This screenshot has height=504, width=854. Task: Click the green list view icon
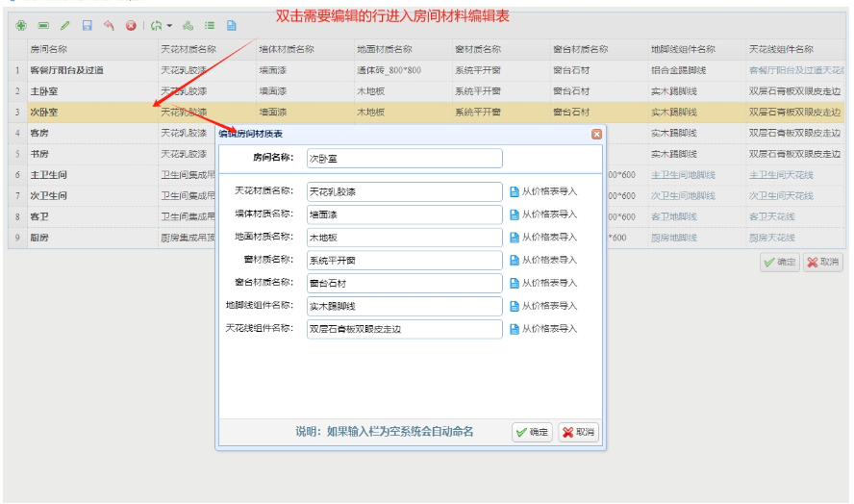210,25
